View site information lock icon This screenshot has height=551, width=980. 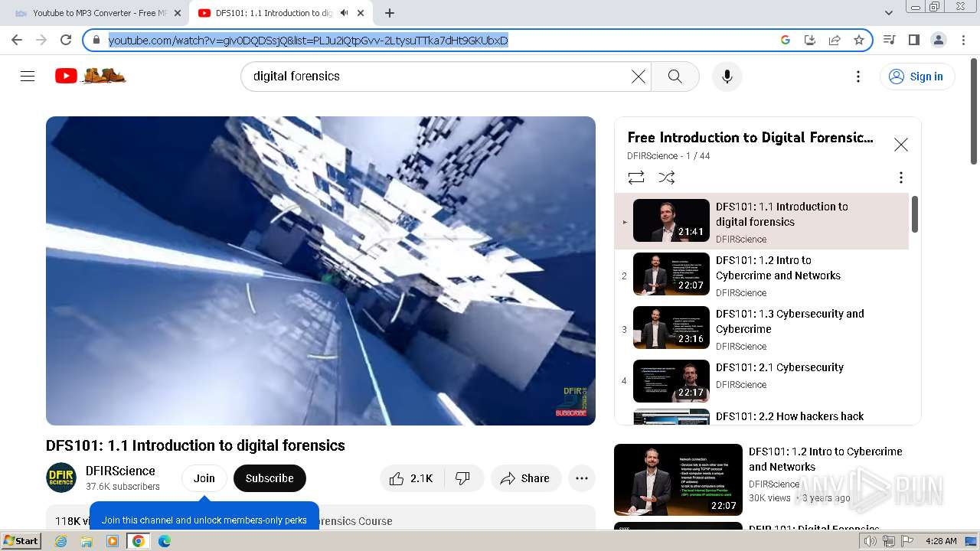(96, 40)
